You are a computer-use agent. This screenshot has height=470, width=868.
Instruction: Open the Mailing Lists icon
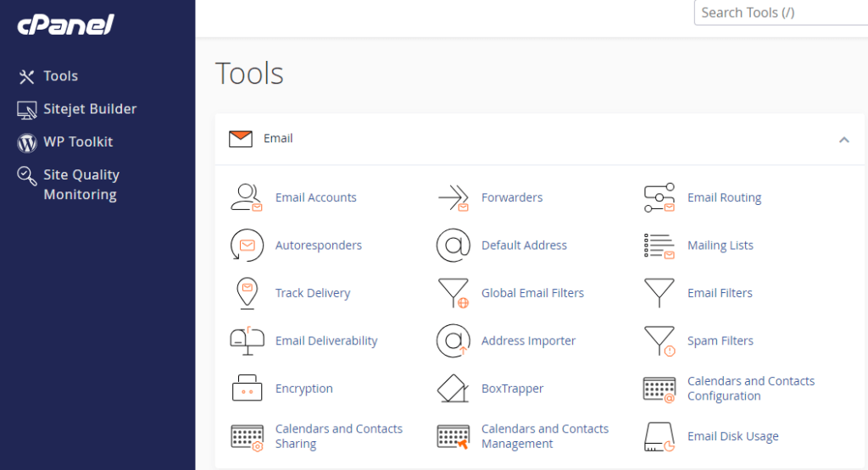(x=659, y=246)
